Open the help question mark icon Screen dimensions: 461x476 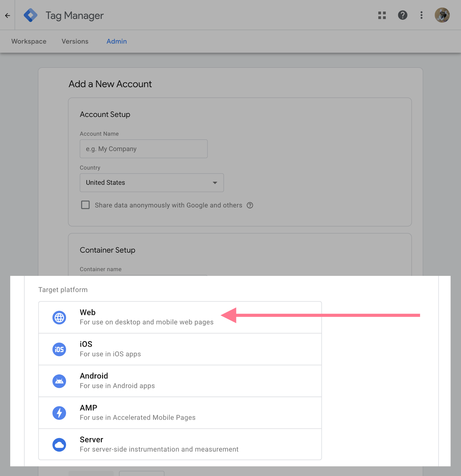[x=402, y=15]
